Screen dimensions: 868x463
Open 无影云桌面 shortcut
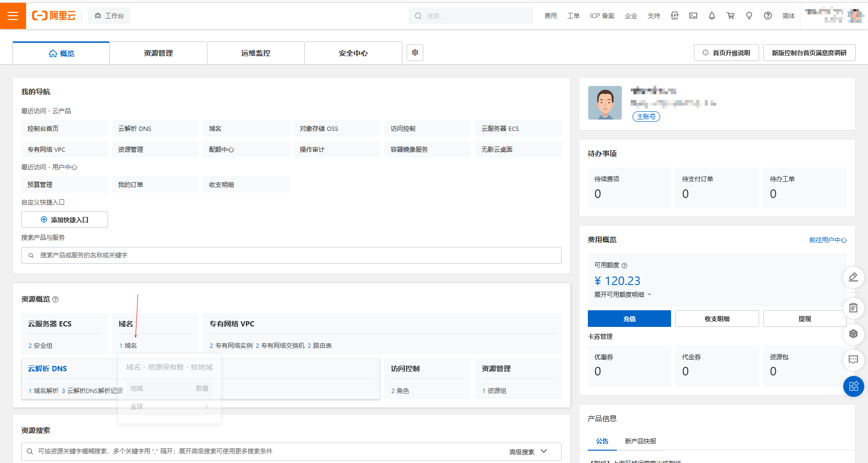[518, 149]
